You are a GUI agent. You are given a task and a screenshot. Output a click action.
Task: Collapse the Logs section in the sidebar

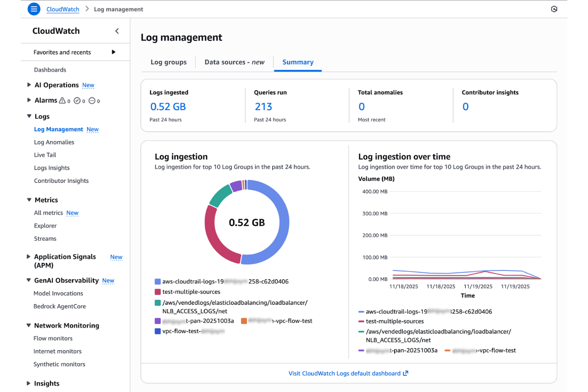29,116
